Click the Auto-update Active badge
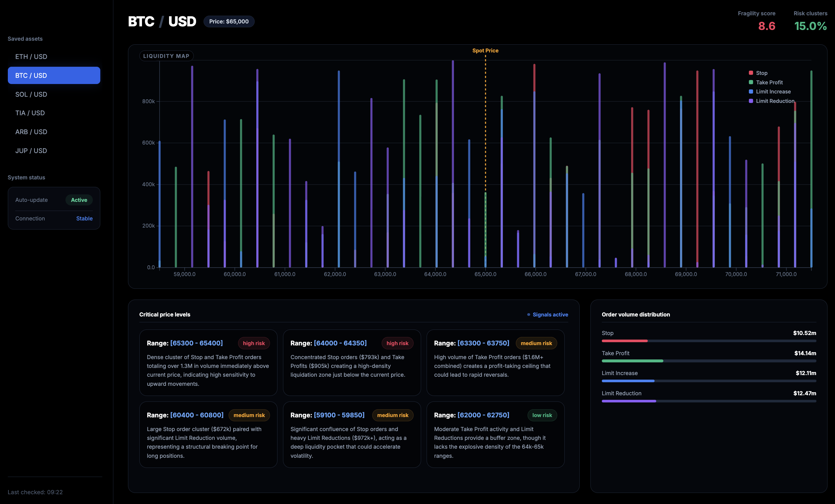Viewport: 835px width, 504px height. (79, 200)
